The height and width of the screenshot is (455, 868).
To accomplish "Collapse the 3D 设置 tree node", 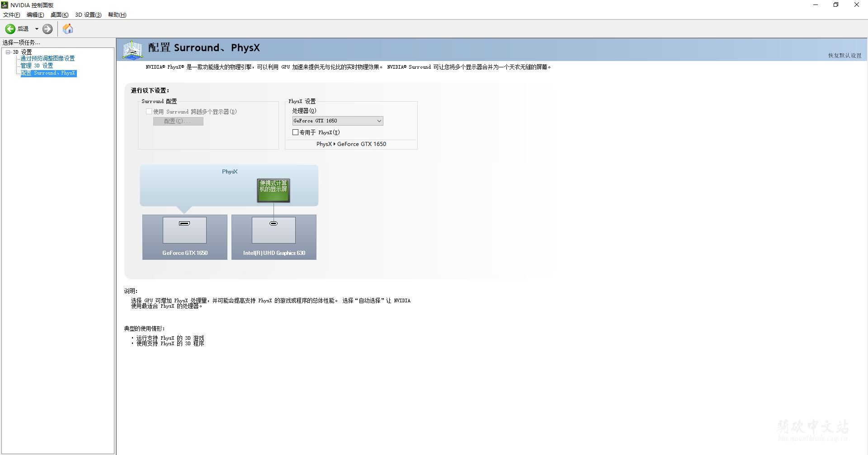I will (8, 52).
